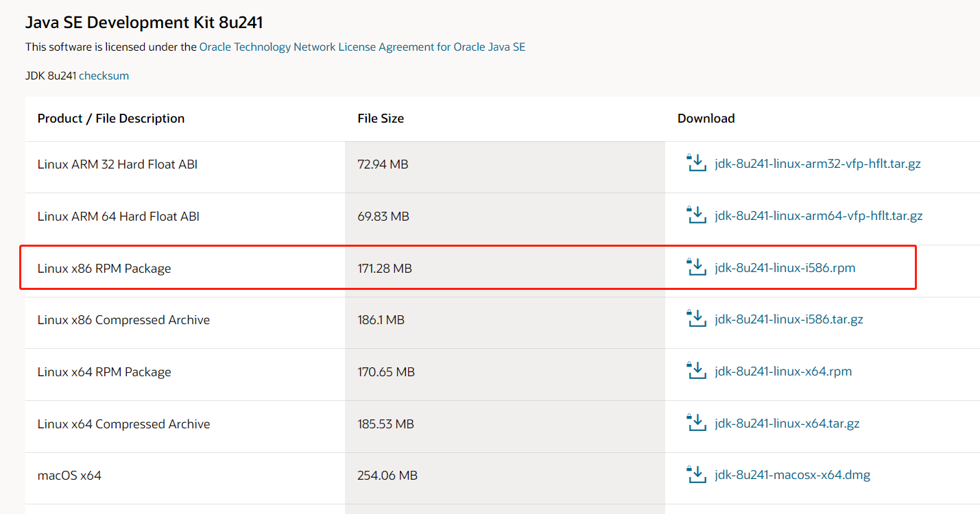980x514 pixels.
Task: Download jdk-8u241-linux-x64.tar.gz file link
Action: pos(787,424)
